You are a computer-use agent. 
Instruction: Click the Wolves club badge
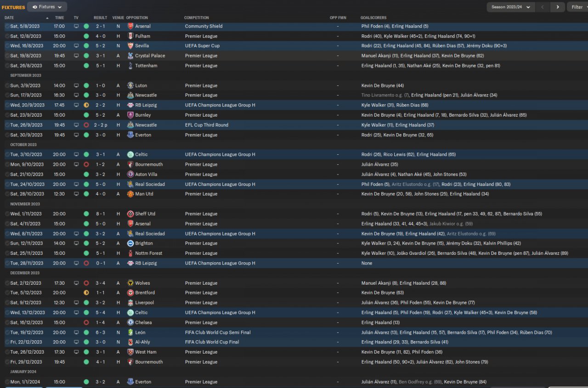(x=130, y=283)
